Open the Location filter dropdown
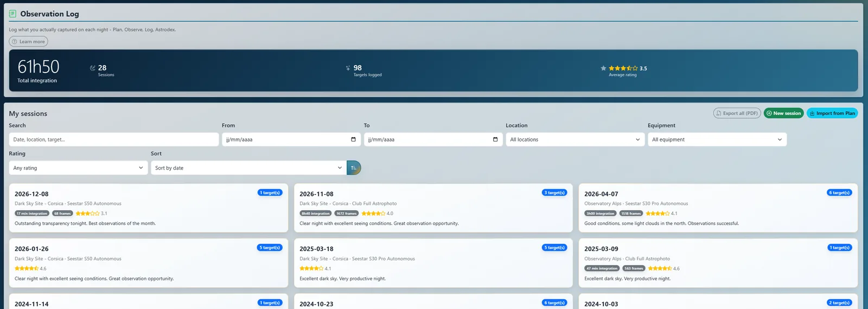Image resolution: width=868 pixels, height=309 pixels. 575,139
